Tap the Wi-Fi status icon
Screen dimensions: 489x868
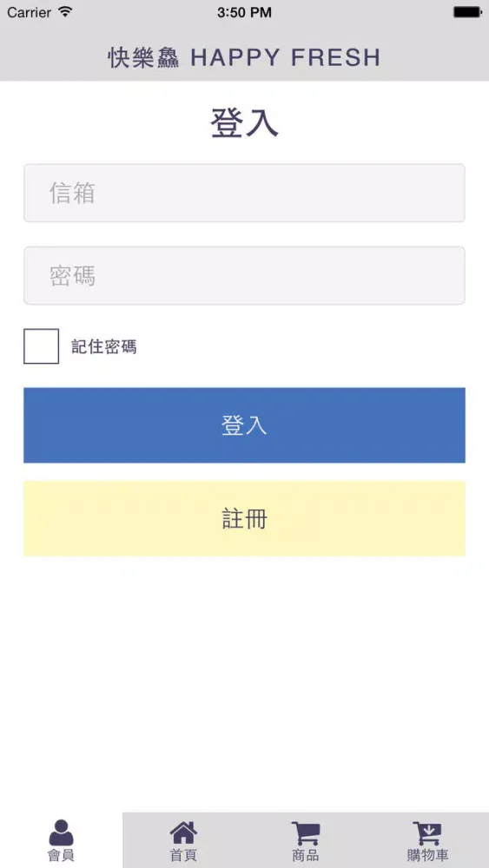tap(65, 11)
